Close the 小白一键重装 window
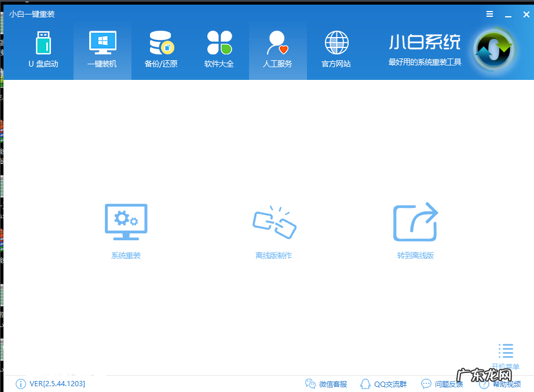 click(526, 14)
